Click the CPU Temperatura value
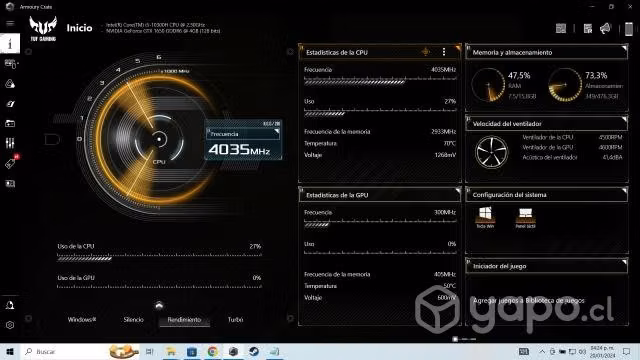Image resolution: width=640 pixels, height=360 pixels. click(449, 143)
